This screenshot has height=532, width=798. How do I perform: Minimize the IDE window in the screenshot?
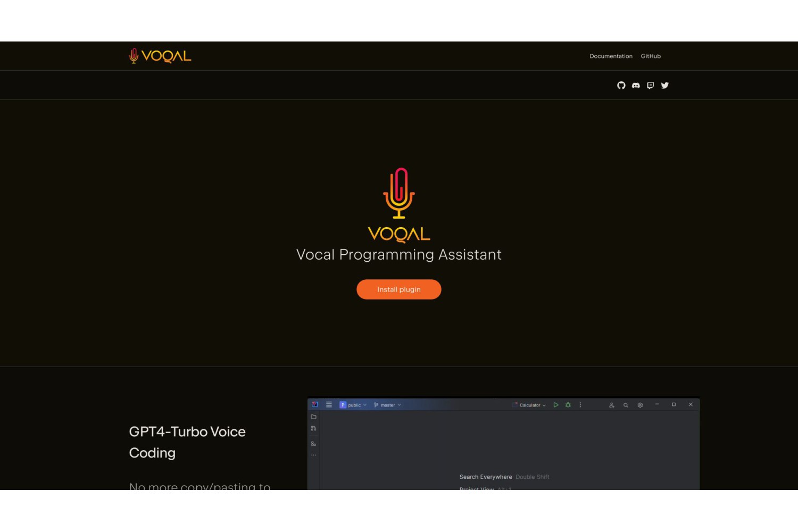[x=657, y=404]
